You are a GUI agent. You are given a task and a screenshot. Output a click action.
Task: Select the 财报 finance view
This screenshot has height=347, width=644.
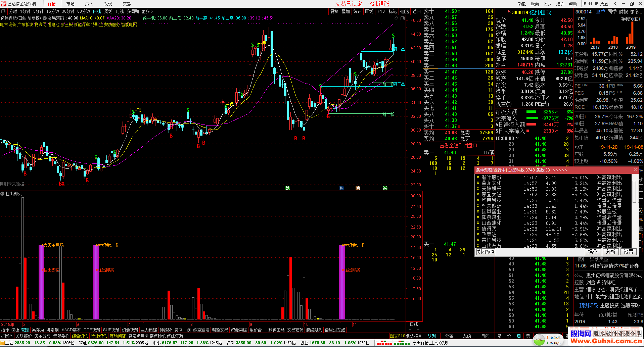tap(623, 12)
